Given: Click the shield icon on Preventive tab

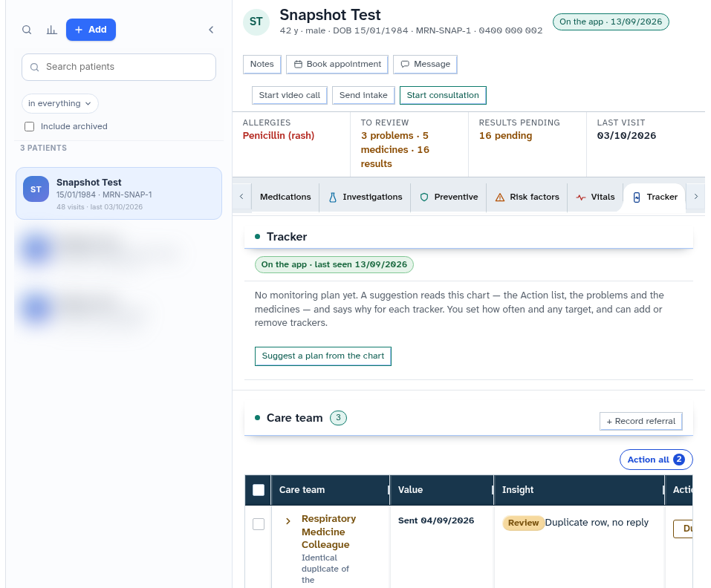Looking at the screenshot, I should 424,197.
